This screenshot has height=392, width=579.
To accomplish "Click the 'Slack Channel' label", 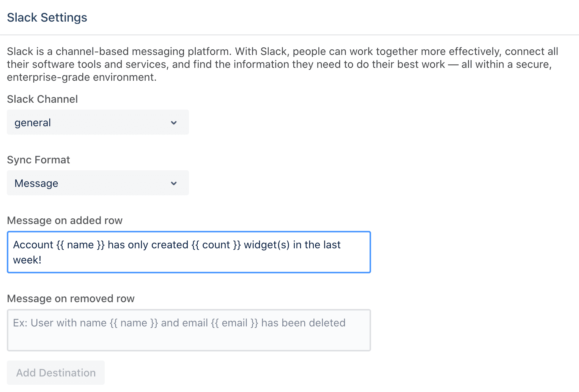I will coord(42,99).
